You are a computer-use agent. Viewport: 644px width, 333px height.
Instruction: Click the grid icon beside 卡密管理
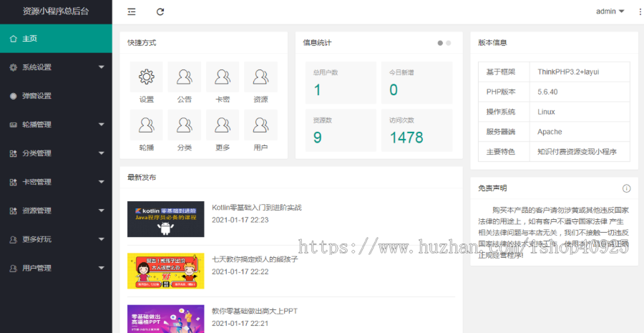[x=13, y=182]
